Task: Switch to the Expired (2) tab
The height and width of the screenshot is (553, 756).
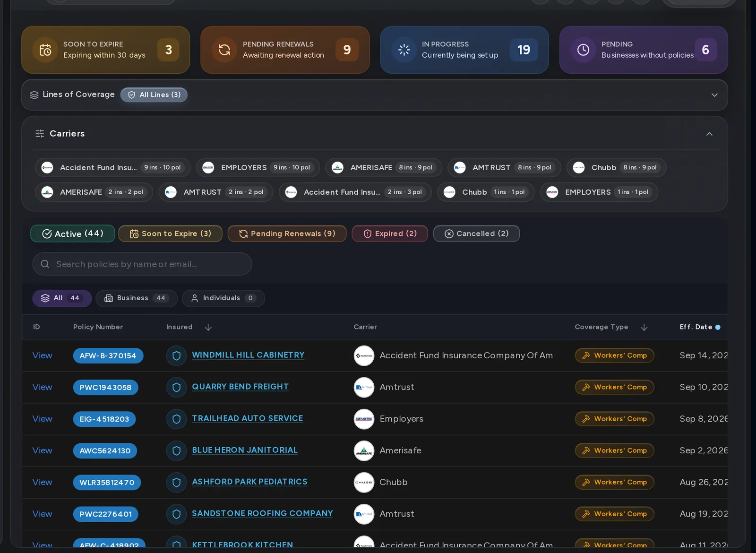Action: pos(390,233)
